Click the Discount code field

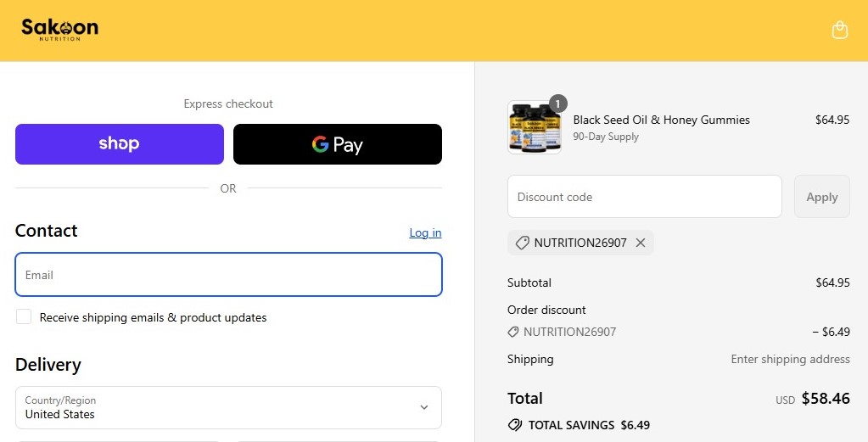point(644,197)
